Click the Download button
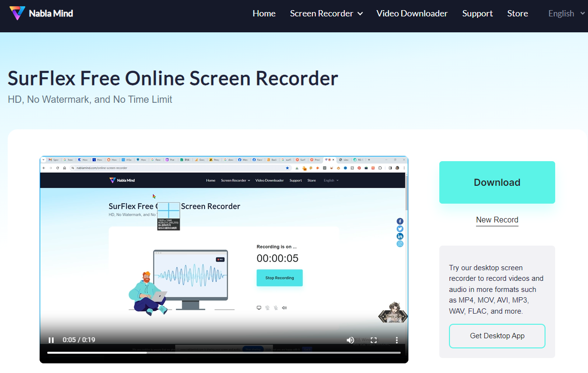Image resolution: width=588 pixels, height=373 pixels. point(497,182)
